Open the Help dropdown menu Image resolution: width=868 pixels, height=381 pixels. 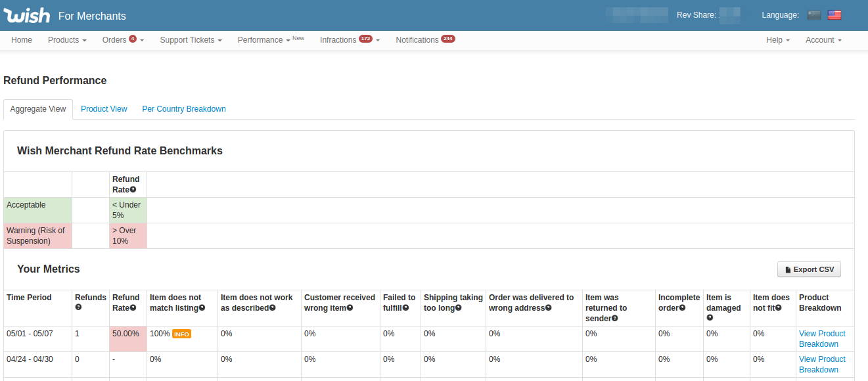click(778, 40)
